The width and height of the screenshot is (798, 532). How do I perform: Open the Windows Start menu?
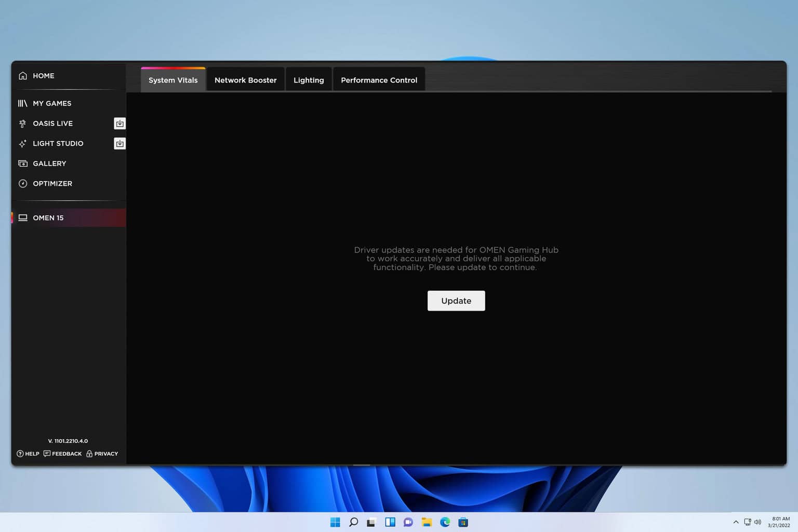coord(335,522)
